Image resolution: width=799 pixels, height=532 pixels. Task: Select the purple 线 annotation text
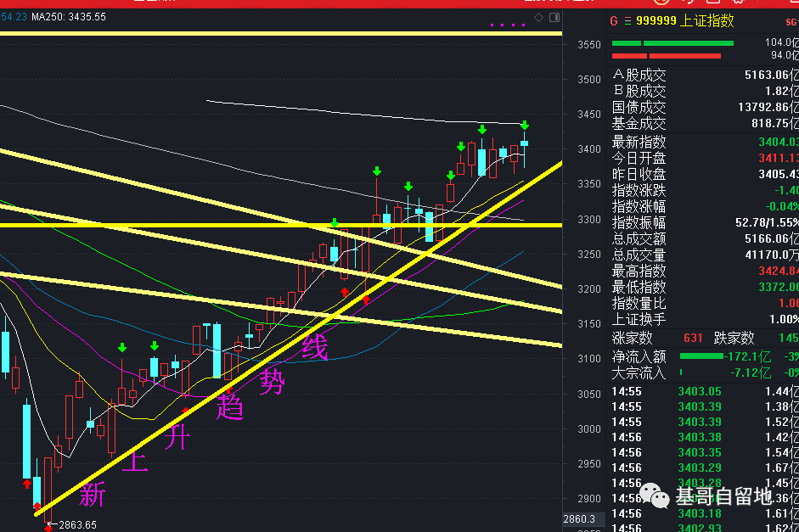pyautogui.click(x=315, y=348)
